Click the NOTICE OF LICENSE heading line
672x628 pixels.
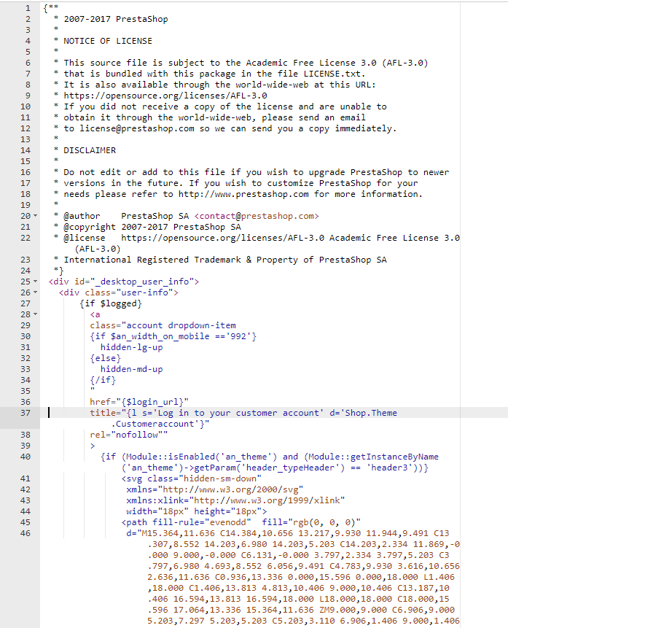(x=108, y=41)
